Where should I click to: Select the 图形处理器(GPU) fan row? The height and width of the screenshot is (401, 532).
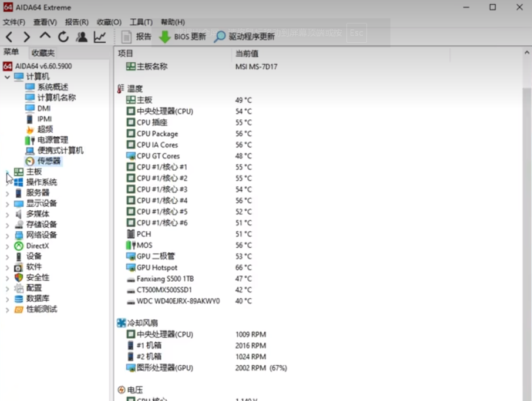pos(206,368)
